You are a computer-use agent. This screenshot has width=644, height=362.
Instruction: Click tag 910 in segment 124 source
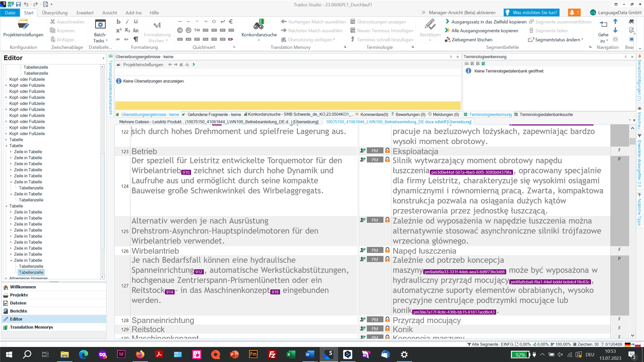(x=186, y=172)
